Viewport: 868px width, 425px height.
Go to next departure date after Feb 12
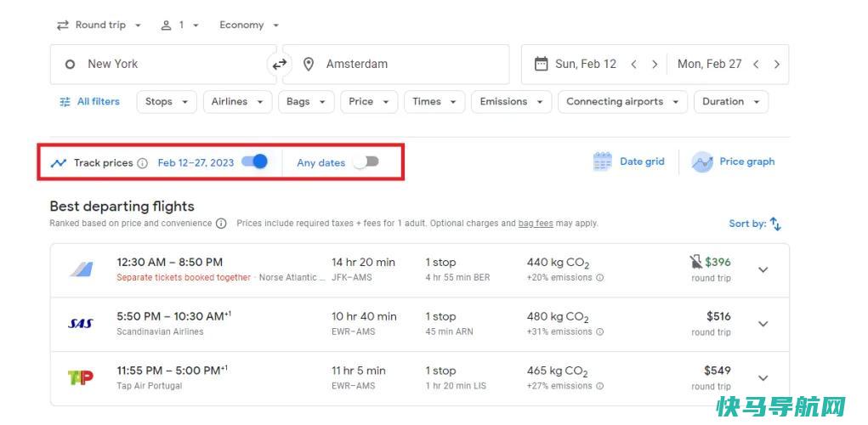(x=655, y=65)
